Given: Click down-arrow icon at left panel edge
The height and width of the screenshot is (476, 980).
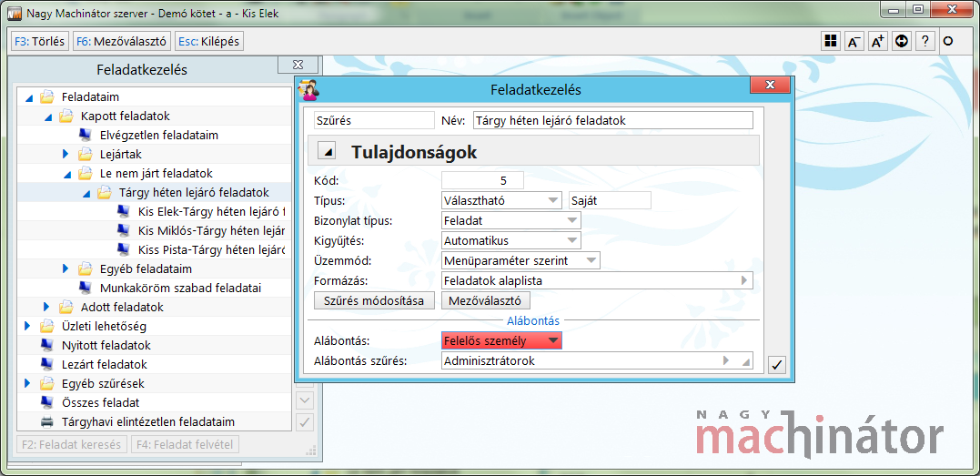Looking at the screenshot, I should pyautogui.click(x=305, y=401).
